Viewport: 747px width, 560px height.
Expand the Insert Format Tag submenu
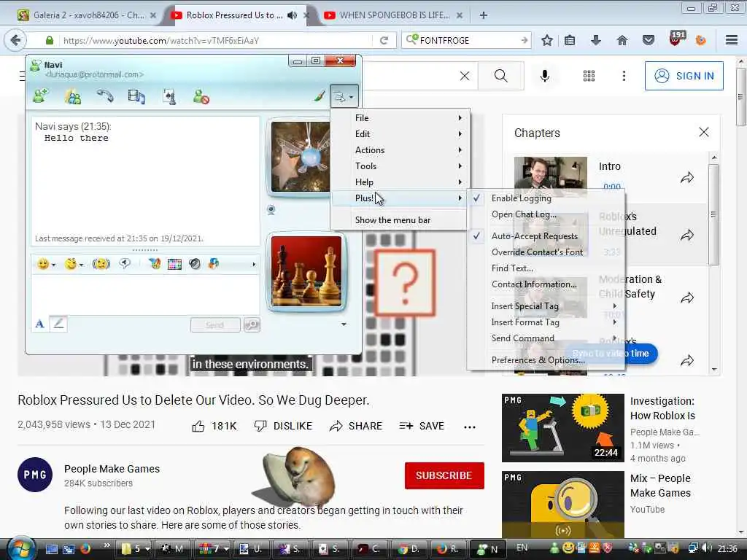point(546,322)
